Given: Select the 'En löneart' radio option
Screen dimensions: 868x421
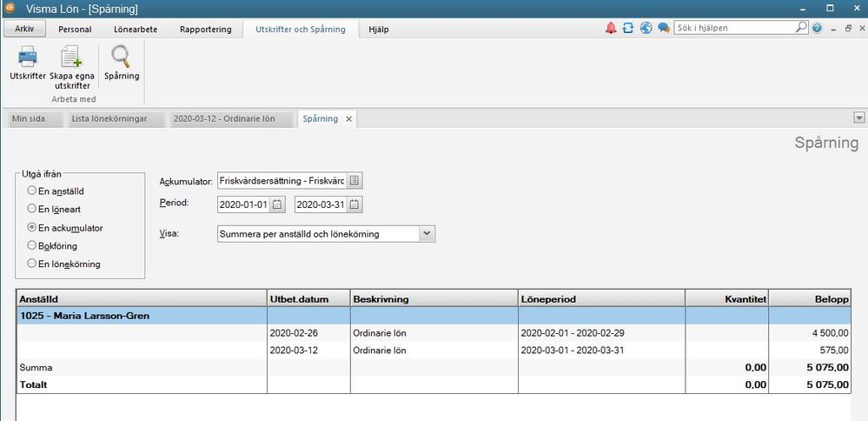Looking at the screenshot, I should [32, 209].
